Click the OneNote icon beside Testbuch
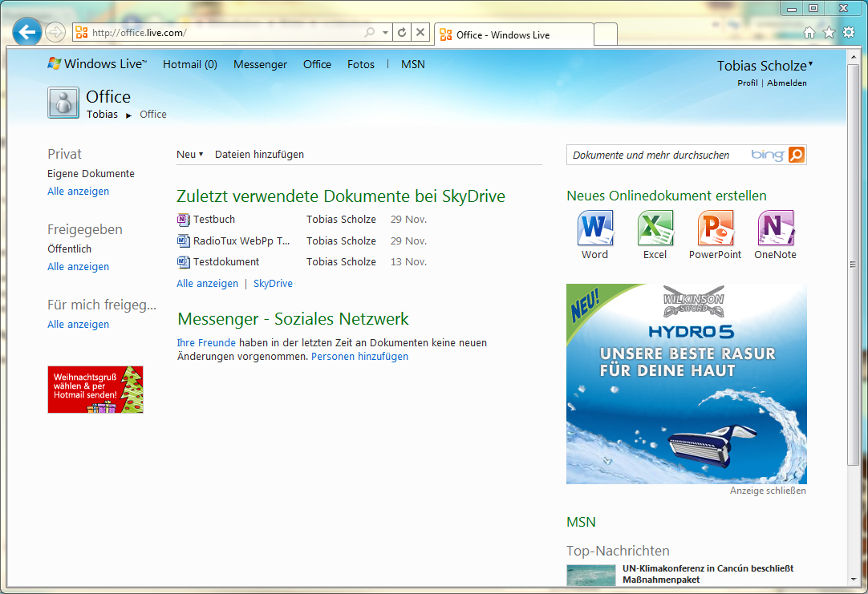Viewport: 868px width, 594px height. 183,220
